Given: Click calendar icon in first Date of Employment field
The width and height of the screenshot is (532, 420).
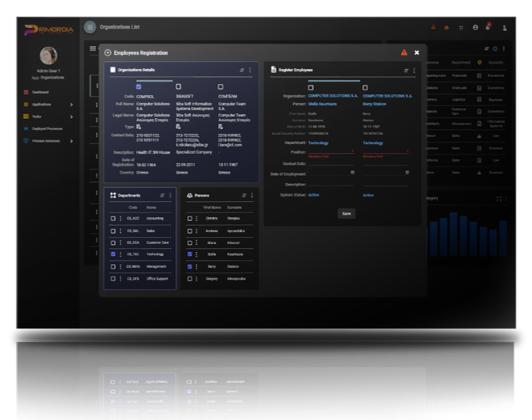Looking at the screenshot, I should coord(352,172).
